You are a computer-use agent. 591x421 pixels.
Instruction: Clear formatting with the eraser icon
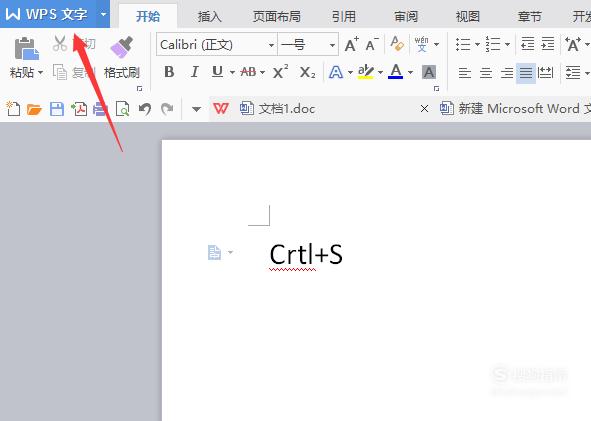397,44
